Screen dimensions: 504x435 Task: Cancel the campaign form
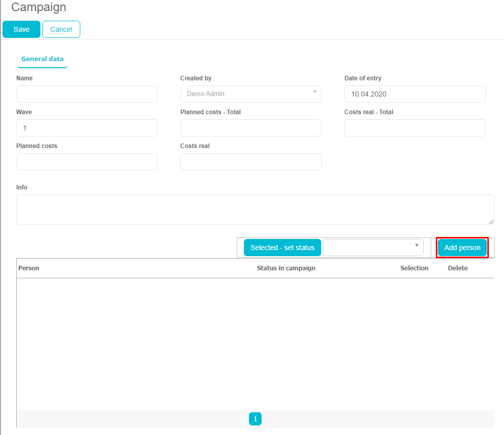(61, 29)
